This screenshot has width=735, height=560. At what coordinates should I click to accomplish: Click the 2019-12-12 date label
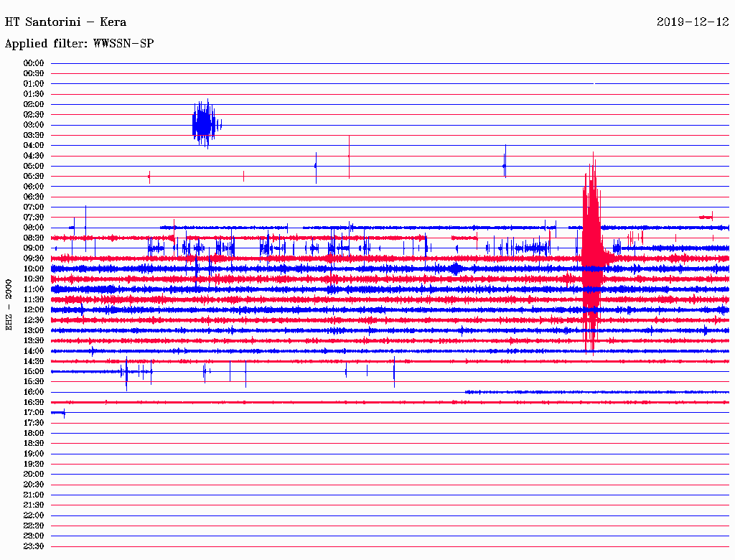693,22
